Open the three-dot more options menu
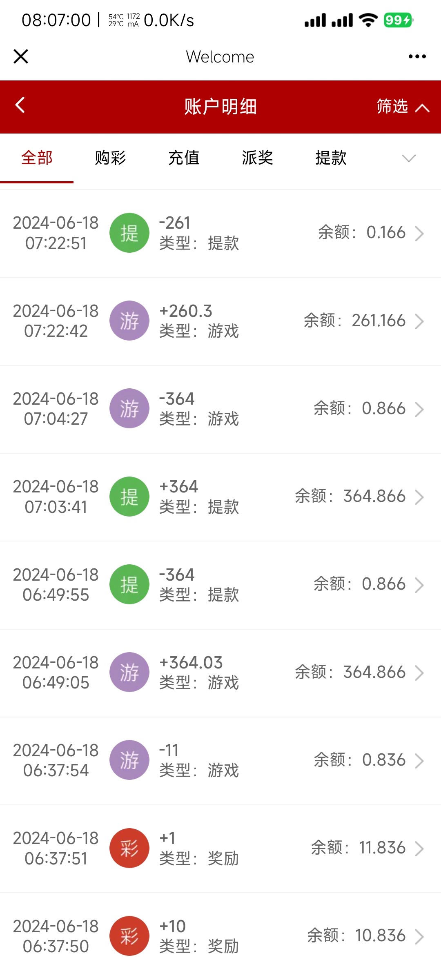 pos(417,56)
